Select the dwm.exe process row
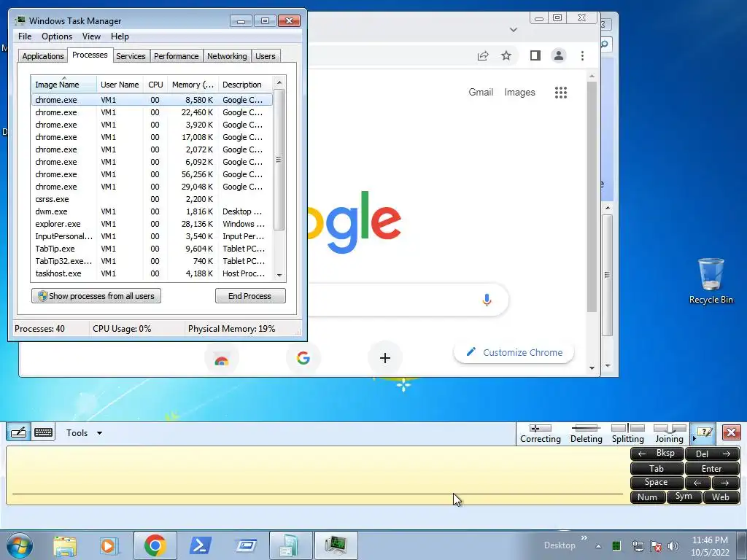This screenshot has height=560, width=747. pyautogui.click(x=152, y=211)
